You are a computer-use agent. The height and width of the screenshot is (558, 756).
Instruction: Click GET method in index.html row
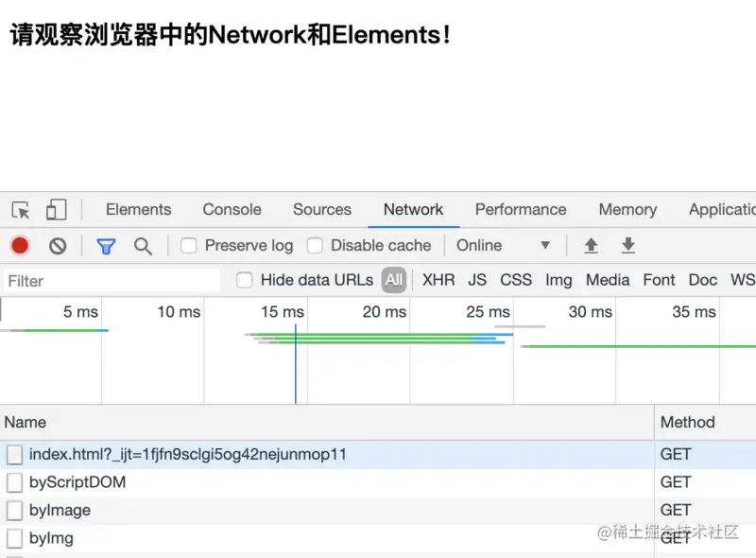[x=676, y=454]
